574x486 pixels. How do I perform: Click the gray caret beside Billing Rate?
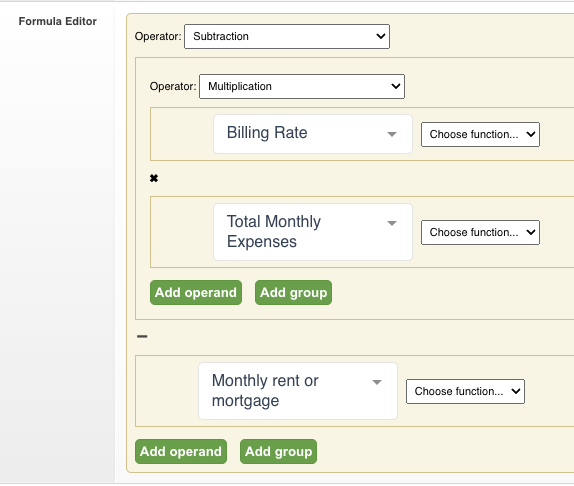pos(392,134)
